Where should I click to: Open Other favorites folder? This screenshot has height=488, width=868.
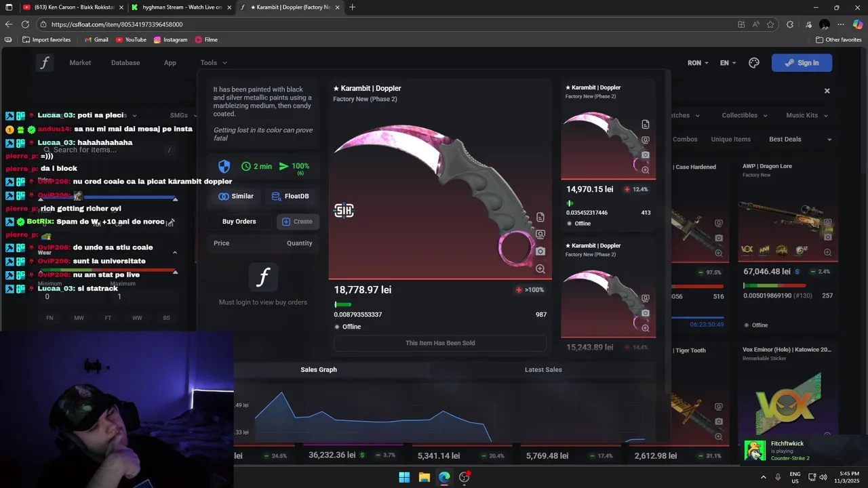point(838,40)
